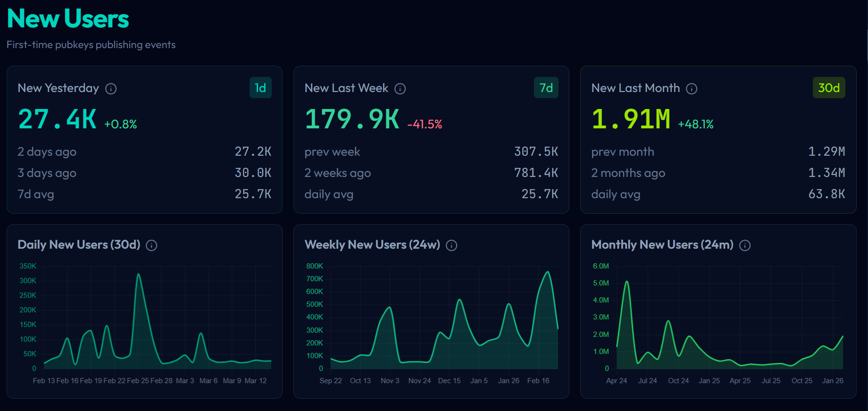The height and width of the screenshot is (411, 868).
Task: Click info icon beside New Last Week
Action: click(x=400, y=89)
